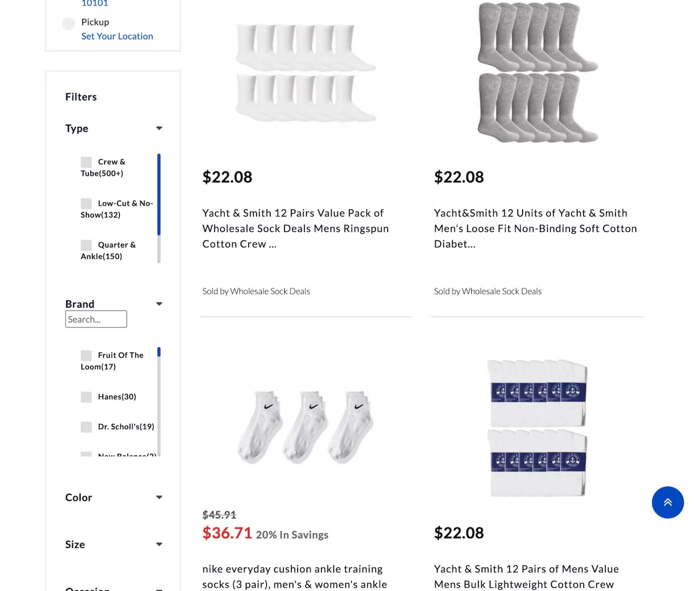The height and width of the screenshot is (591, 700).
Task: Select the Pickup radio button
Action: tap(68, 23)
